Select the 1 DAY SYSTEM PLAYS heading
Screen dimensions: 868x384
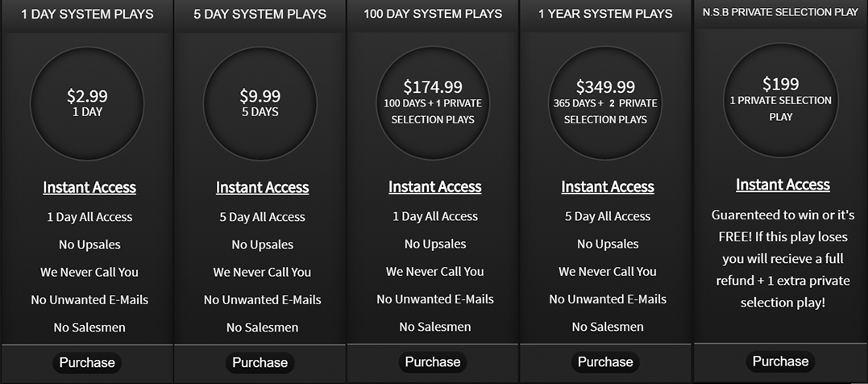tap(87, 15)
